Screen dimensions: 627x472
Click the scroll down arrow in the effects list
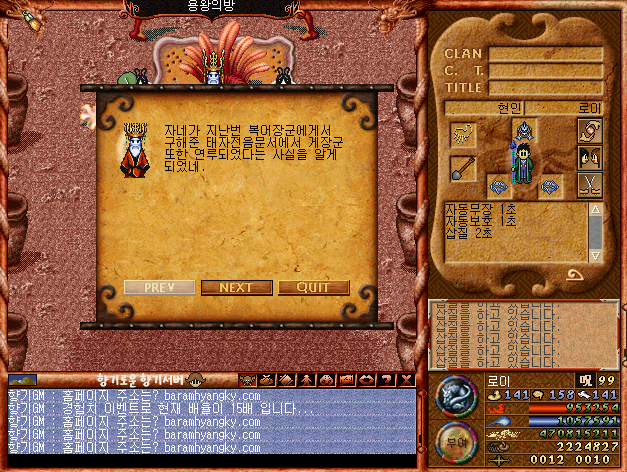595,256
